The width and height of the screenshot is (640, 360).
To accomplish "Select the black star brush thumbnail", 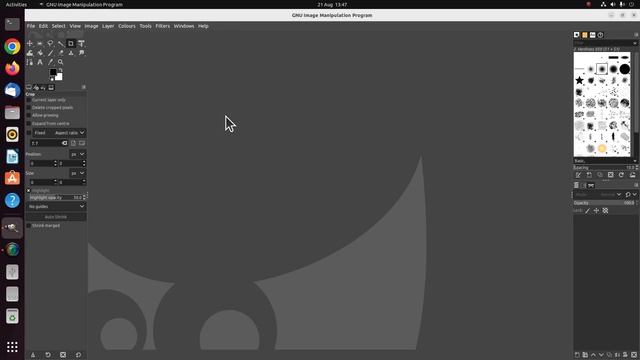I will pos(579,80).
